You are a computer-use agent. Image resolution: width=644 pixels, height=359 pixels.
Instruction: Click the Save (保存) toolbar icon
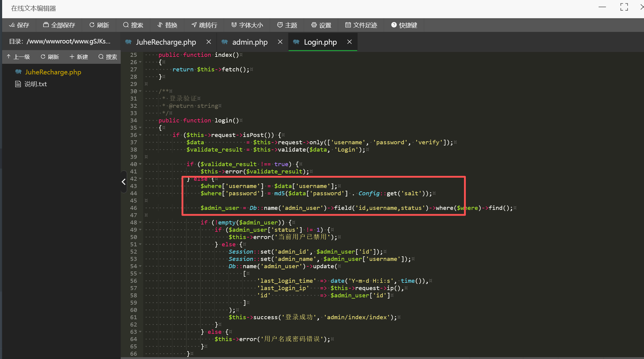(19, 25)
